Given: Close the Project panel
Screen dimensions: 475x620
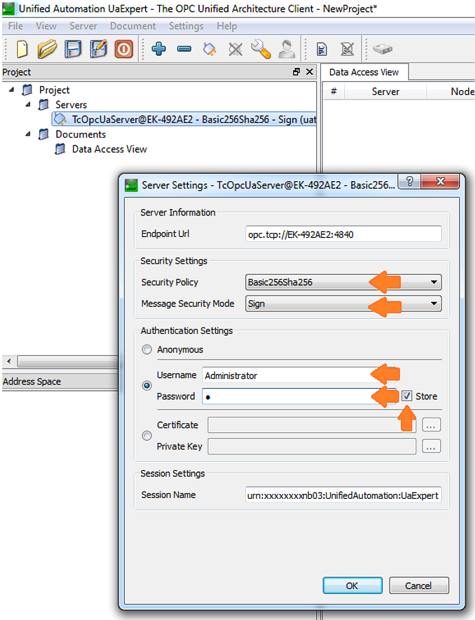Looking at the screenshot, I should 309,72.
